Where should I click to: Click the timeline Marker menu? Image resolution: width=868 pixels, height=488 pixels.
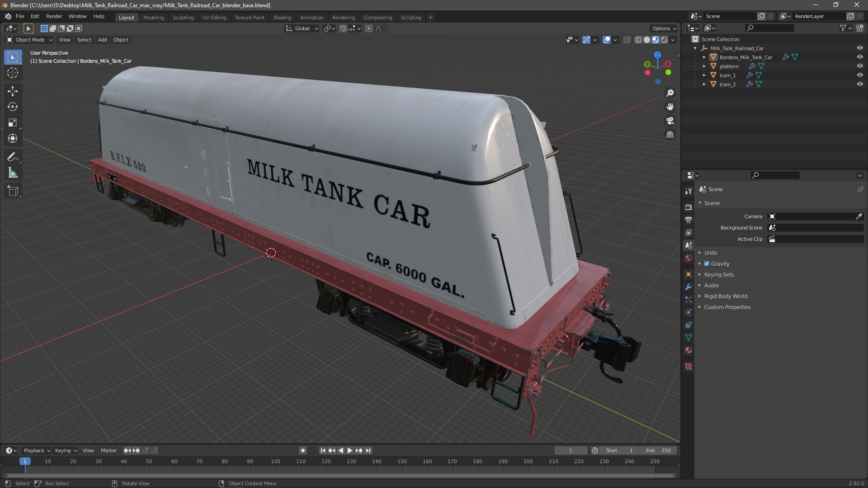[108, 450]
